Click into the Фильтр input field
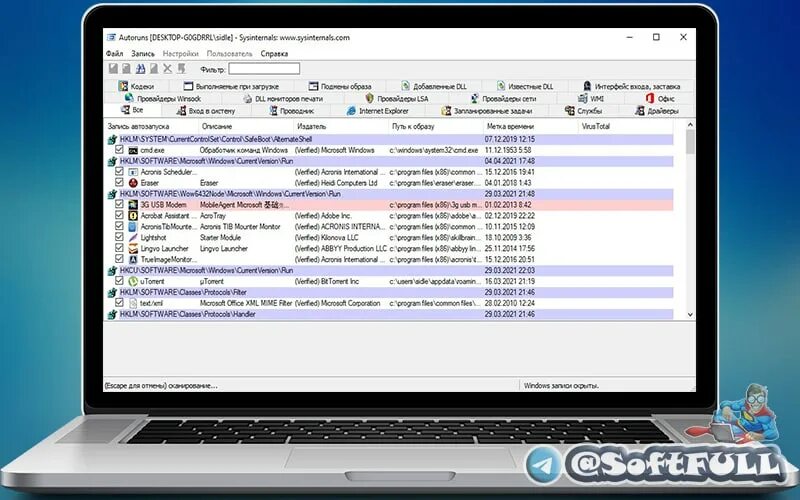This screenshot has width=800, height=500. pos(264,68)
